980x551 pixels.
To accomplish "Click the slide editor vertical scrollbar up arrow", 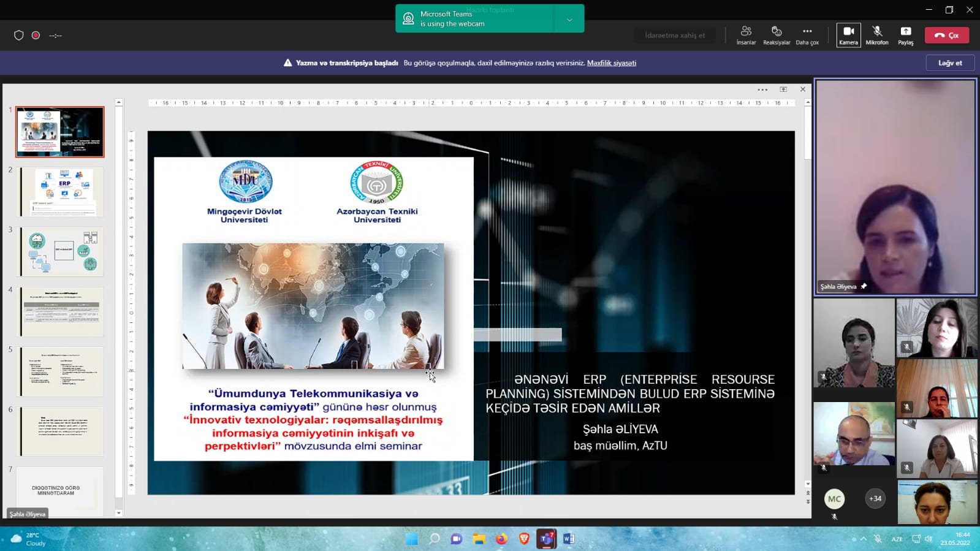I will pos(808,102).
